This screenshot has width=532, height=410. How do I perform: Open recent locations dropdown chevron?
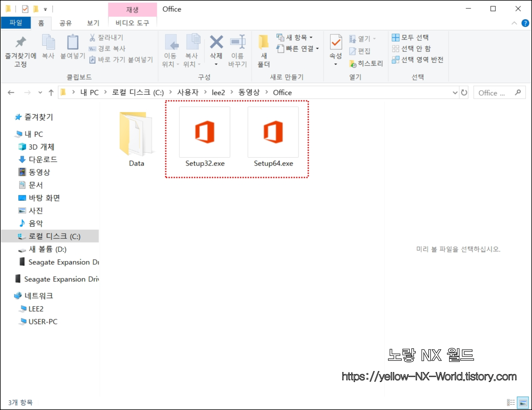[x=40, y=93]
